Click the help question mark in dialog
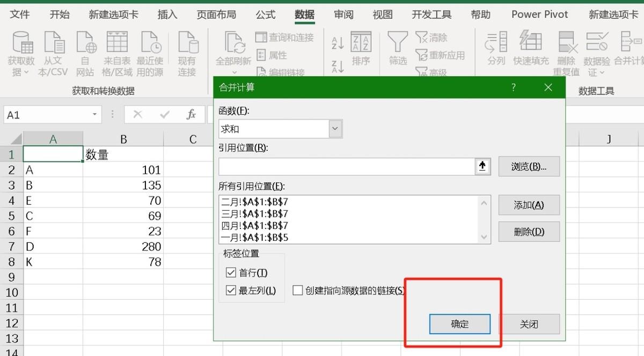The width and height of the screenshot is (644, 356). (514, 87)
